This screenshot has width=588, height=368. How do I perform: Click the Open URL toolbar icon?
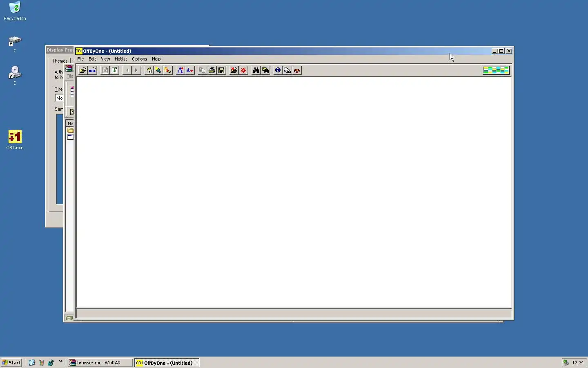pos(92,70)
